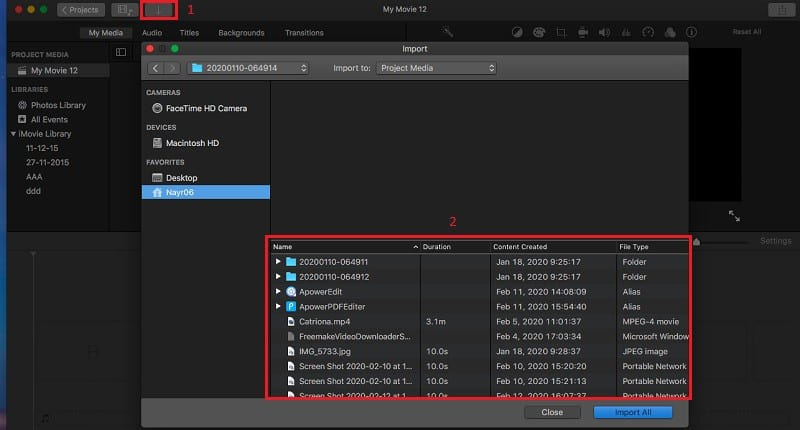Select FaceTime HD Camera
800x430 pixels.
point(206,108)
